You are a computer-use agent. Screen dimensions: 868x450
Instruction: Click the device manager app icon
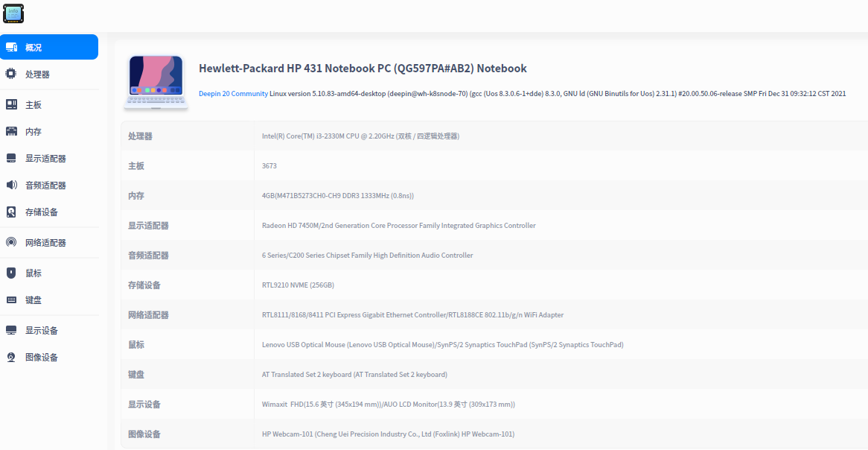click(13, 13)
